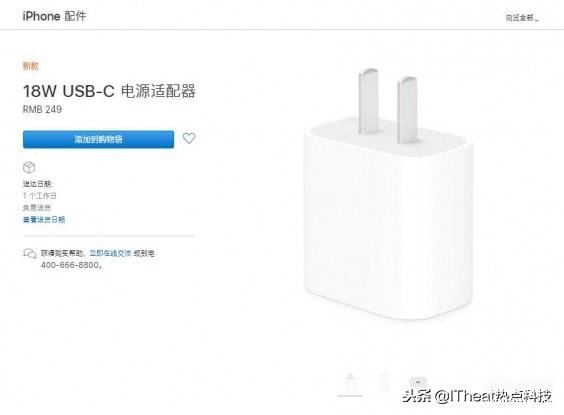Screen dimensions: 564x415
Task: Select the first adapter thumbnail
Action: (350, 383)
